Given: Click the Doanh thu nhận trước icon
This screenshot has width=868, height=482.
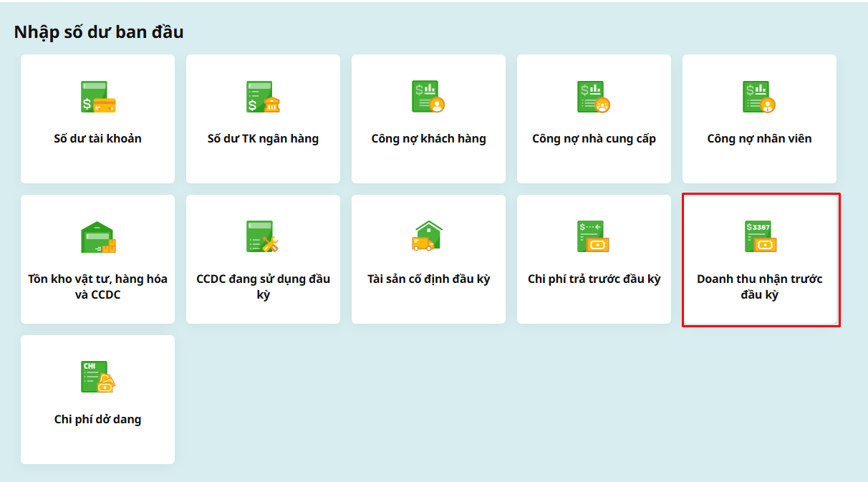Looking at the screenshot, I should point(761,237).
